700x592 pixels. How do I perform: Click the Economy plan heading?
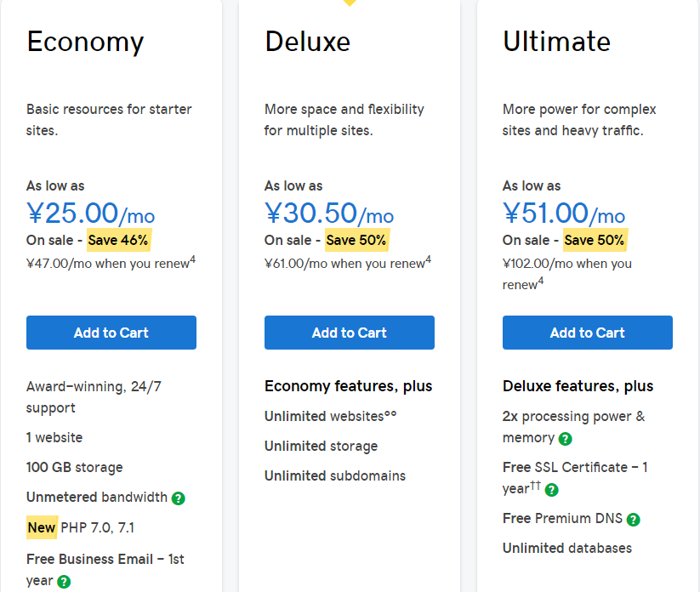click(85, 42)
